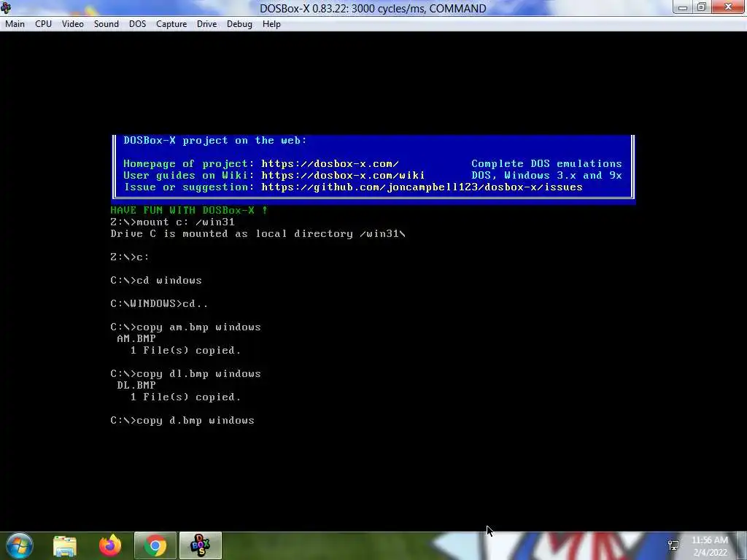Click the github issues URL text
The height and width of the screenshot is (560, 747).
pyautogui.click(x=422, y=187)
